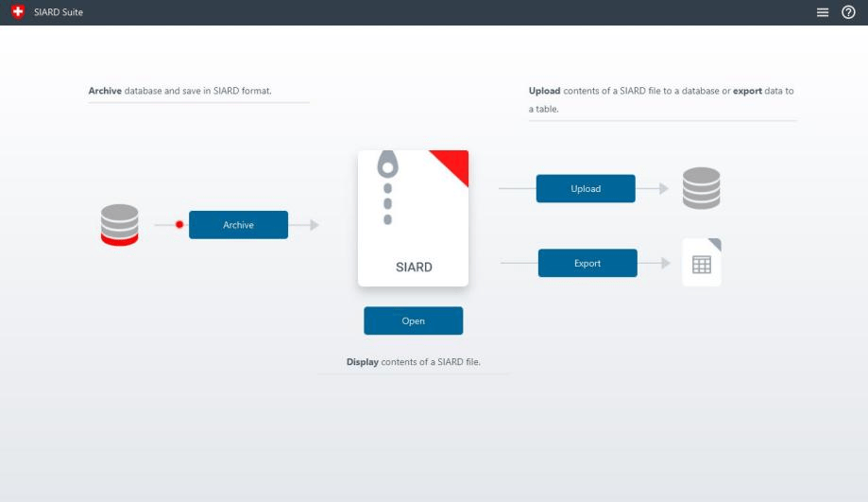Click the red dot connector before Archive
Image resolution: width=868 pixels, height=502 pixels.
179,225
